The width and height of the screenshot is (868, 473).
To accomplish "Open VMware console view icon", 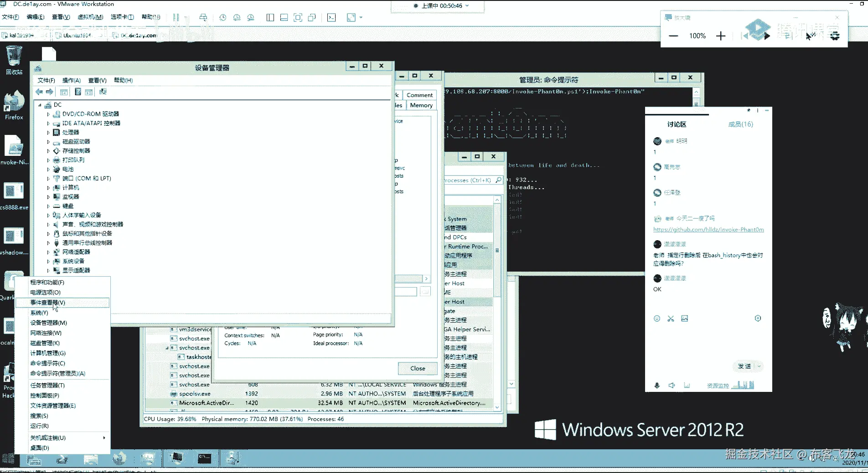I will [x=331, y=18].
